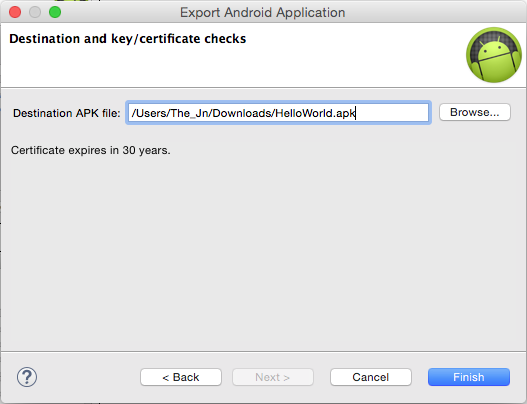Go to previous step with Back
The image size is (527, 404).
pyautogui.click(x=181, y=377)
